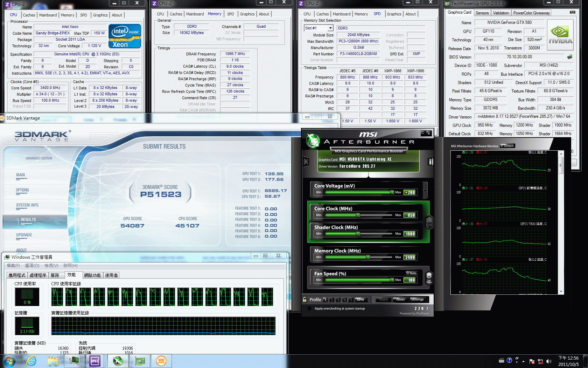Open SYSTEM INFO in 3DMark Vantage
This screenshot has width=588, height=368.
click(27, 205)
